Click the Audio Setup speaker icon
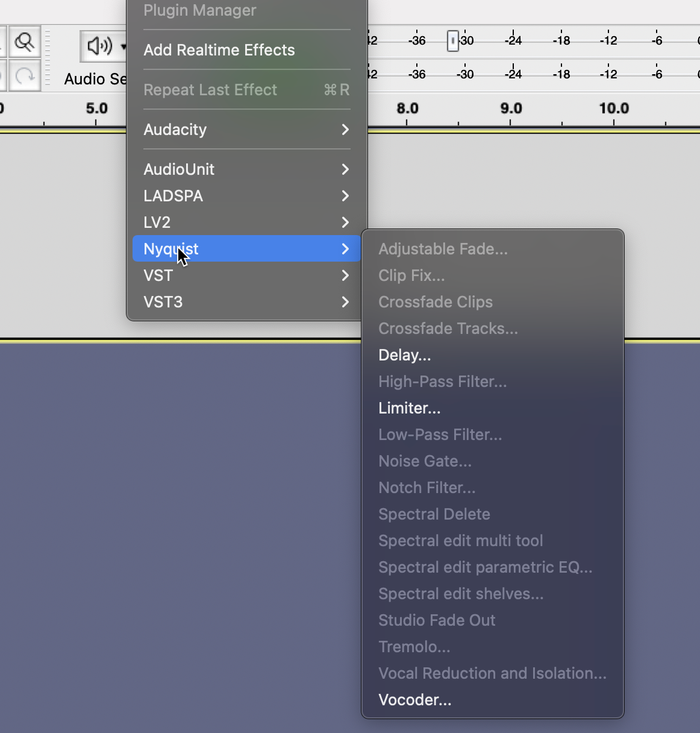 [99, 46]
